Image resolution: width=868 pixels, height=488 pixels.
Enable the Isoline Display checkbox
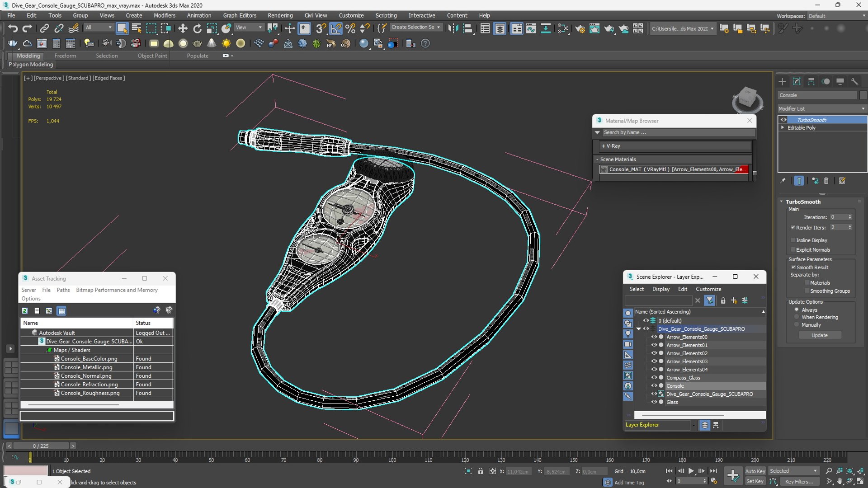pyautogui.click(x=793, y=240)
